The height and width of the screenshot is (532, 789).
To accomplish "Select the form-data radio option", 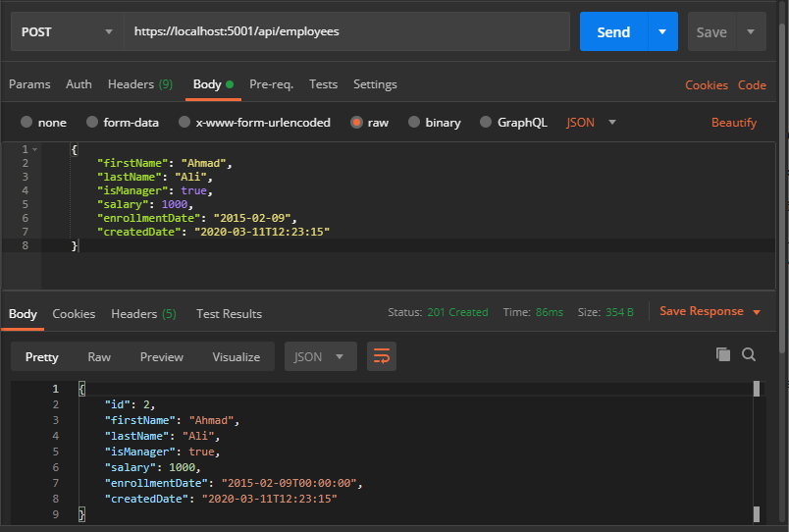I will click(92, 122).
